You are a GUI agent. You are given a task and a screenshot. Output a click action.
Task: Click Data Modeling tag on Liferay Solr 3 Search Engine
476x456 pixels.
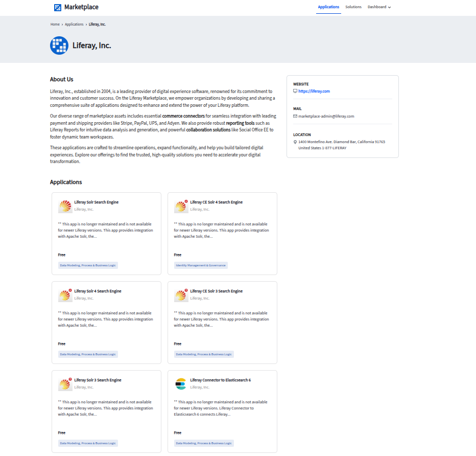click(x=88, y=444)
